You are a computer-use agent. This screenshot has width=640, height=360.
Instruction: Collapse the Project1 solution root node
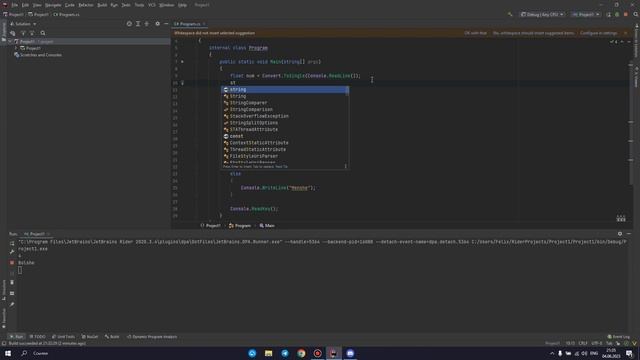click(x=10, y=42)
